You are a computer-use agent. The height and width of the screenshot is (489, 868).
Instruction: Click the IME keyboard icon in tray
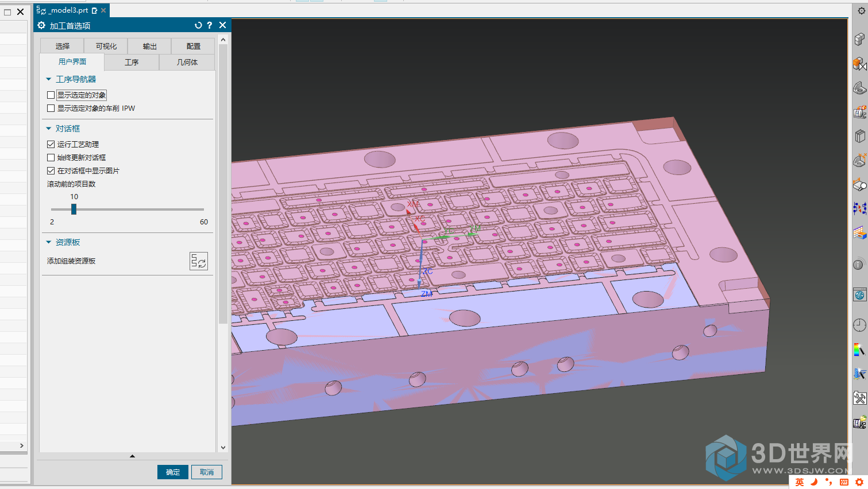coord(844,482)
